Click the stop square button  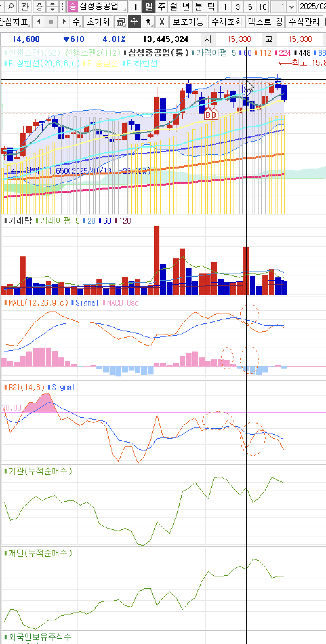[x=51, y=22]
